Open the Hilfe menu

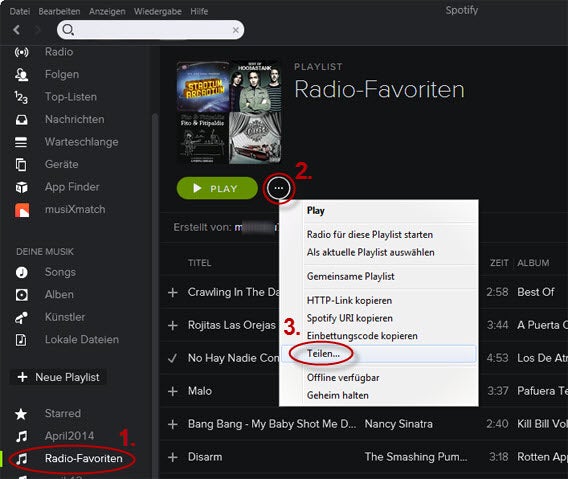click(199, 12)
